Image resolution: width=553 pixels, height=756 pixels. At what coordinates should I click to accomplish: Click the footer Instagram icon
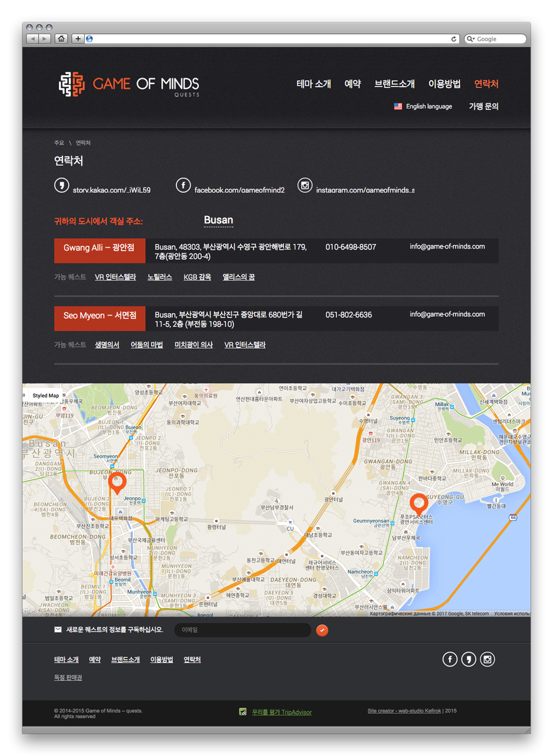pos(488,660)
